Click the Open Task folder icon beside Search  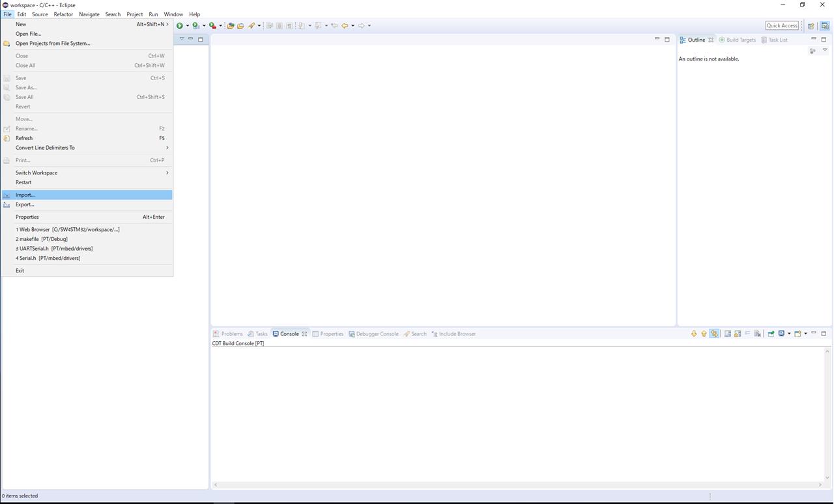(x=240, y=25)
